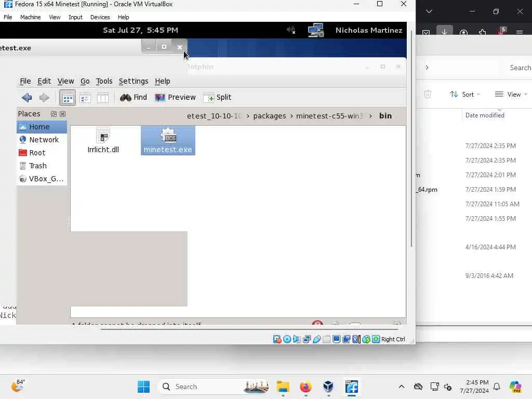
Task: Open Windows Start menu
Action: click(x=144, y=387)
